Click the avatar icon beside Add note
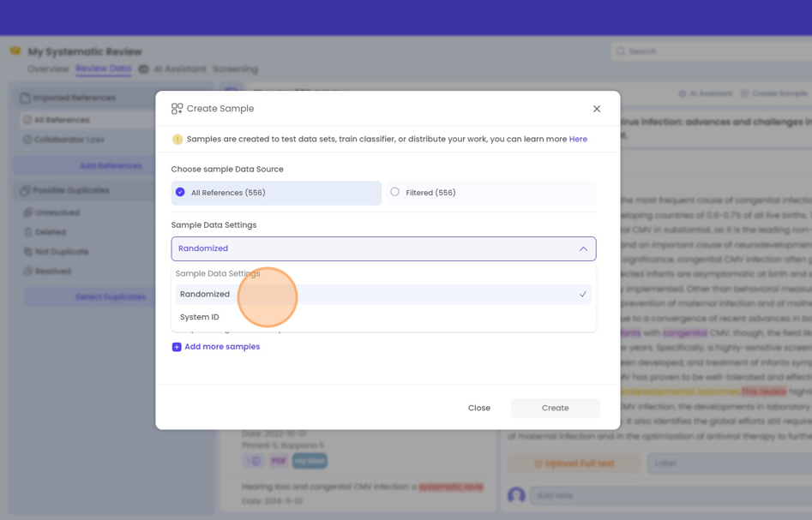812x520 pixels. pos(515,495)
